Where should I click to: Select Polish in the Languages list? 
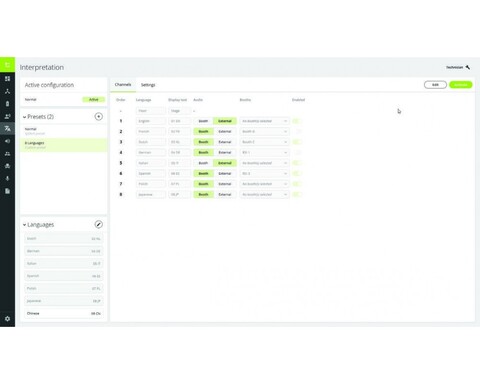(64, 288)
